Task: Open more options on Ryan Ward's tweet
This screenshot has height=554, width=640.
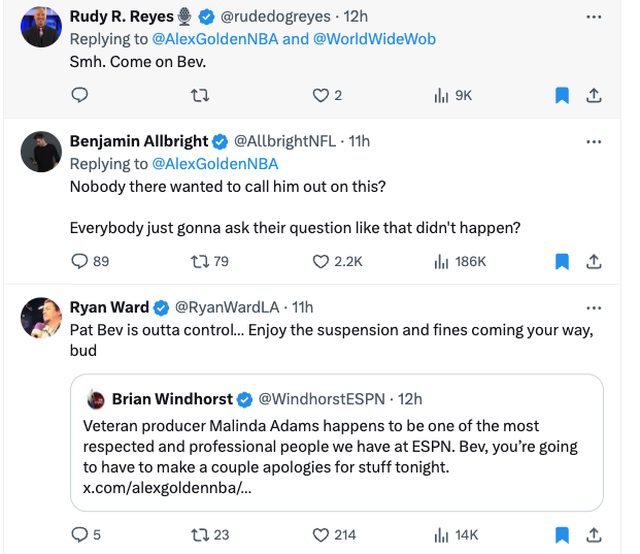Action: point(594,307)
